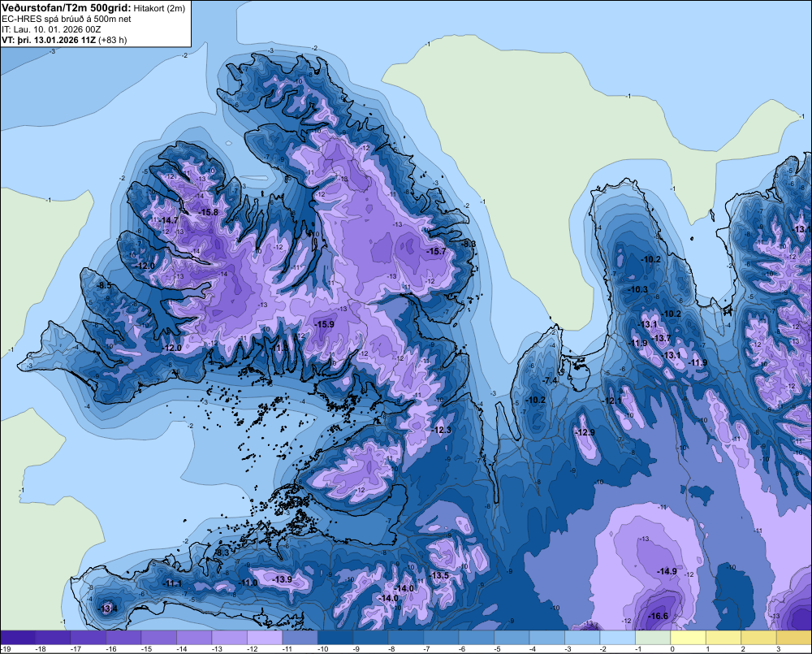Viewport: 812px width, 654px height.
Task: Click the 'Veðurstofan/T2m 500grid:' title text
Action: click(x=67, y=7)
